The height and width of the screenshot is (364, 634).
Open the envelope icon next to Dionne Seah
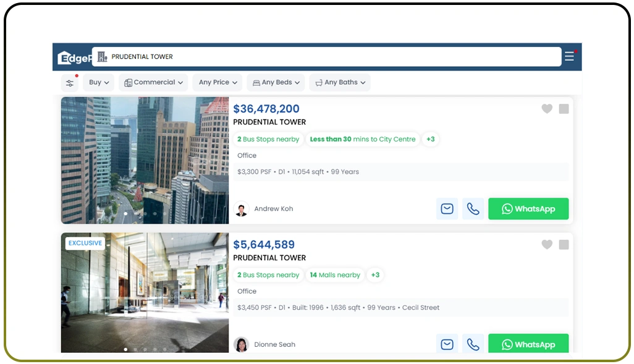pyautogui.click(x=447, y=344)
